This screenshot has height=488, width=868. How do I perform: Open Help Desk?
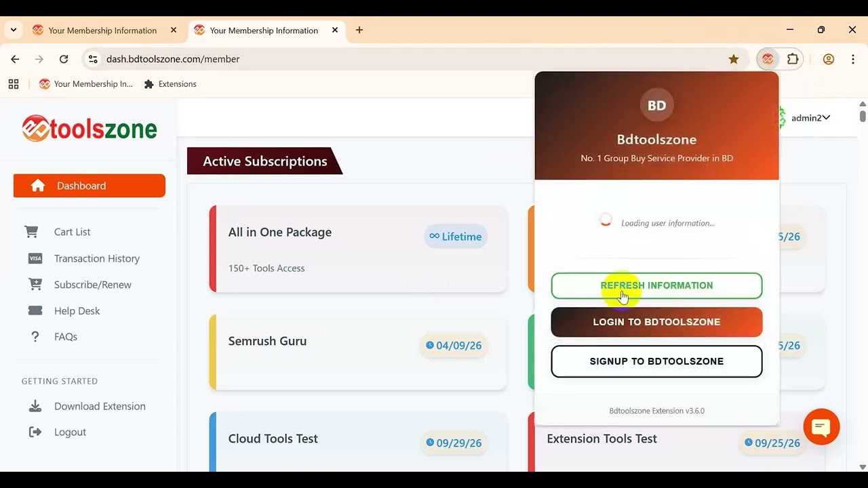[x=77, y=310]
